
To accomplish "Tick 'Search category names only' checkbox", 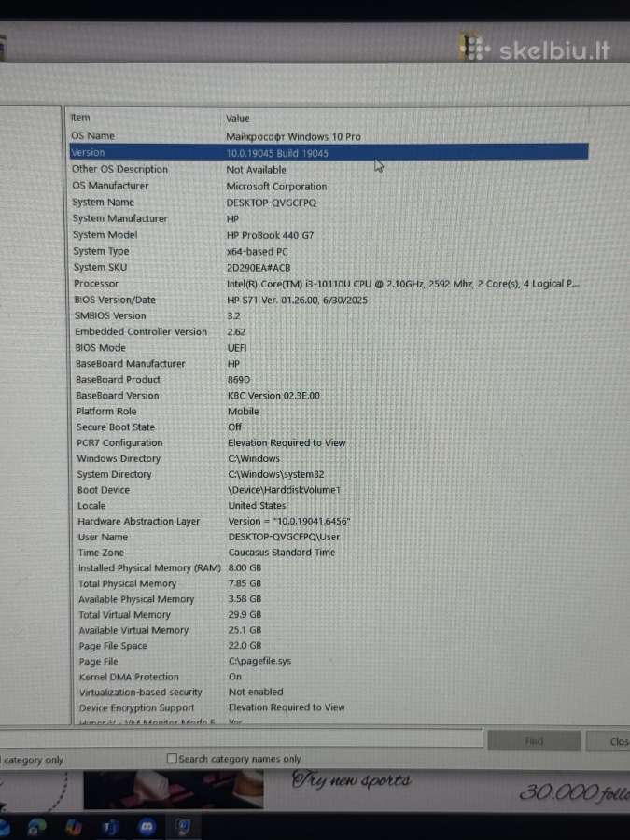I will pos(172,758).
